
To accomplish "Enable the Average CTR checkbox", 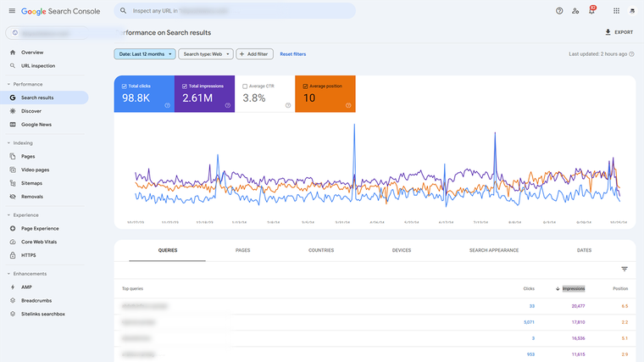I will tap(245, 86).
